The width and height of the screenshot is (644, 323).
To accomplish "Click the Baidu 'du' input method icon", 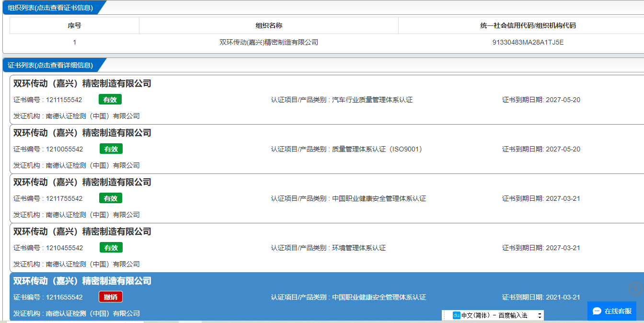I will click(457, 315).
